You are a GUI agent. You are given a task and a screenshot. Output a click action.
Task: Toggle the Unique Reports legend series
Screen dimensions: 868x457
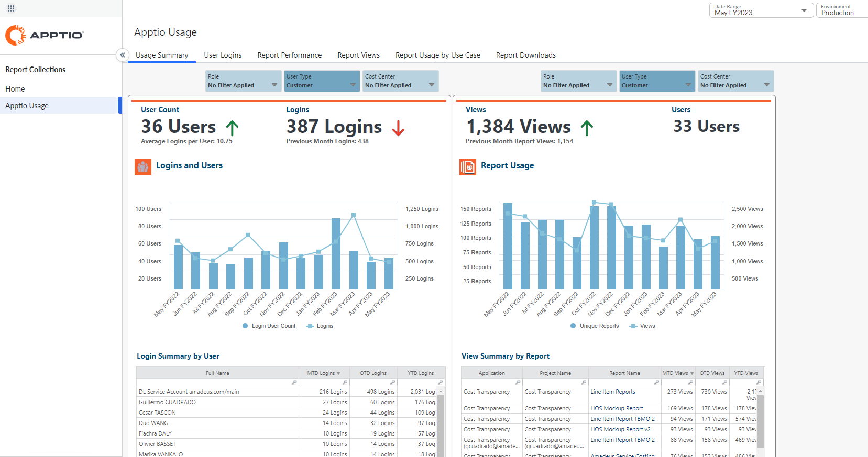[595, 326]
